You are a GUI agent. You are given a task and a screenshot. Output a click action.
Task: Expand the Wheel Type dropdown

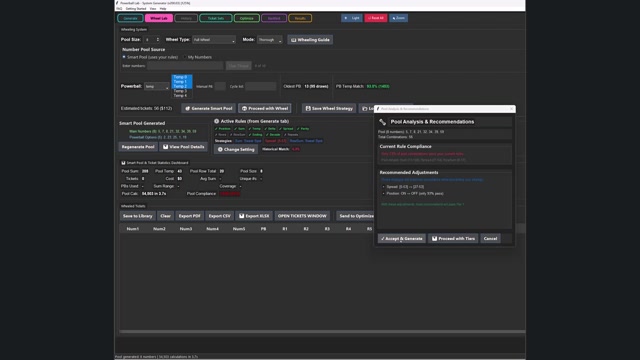pos(214,40)
